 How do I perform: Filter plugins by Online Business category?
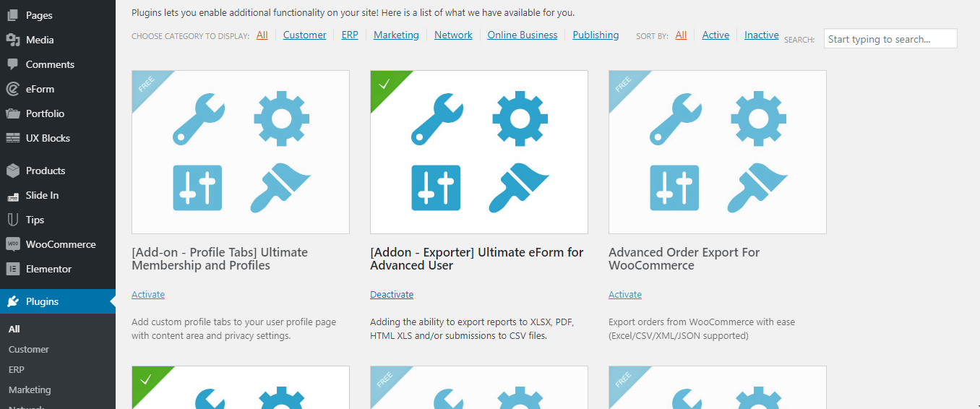point(523,35)
